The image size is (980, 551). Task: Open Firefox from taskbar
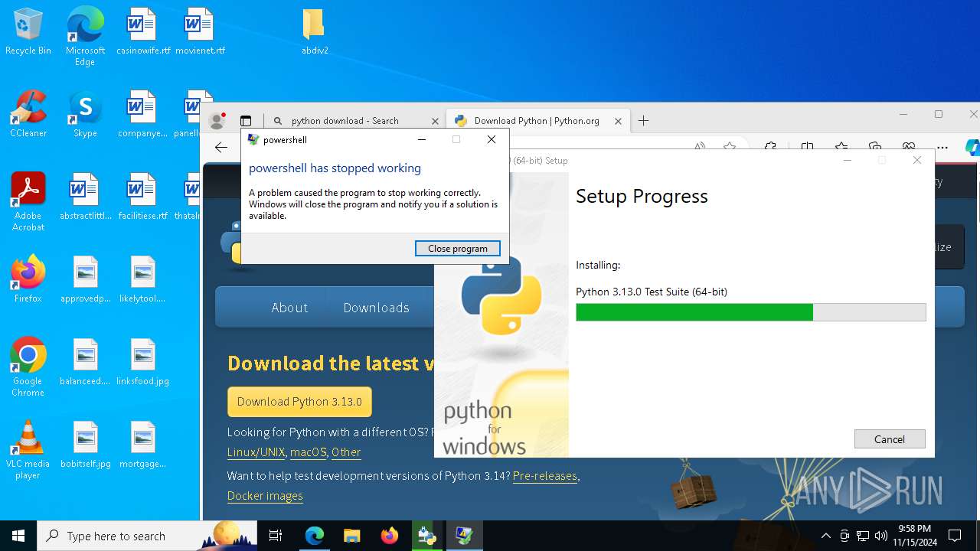pos(389,536)
